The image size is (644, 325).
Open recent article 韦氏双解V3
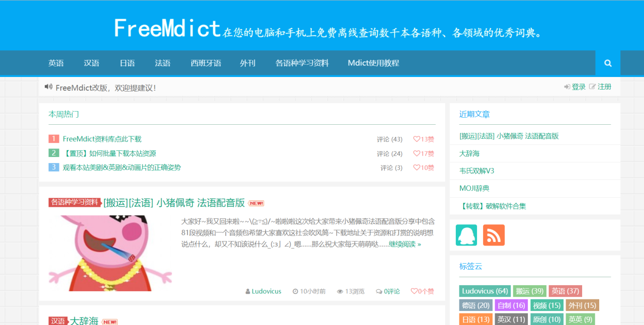[476, 171]
